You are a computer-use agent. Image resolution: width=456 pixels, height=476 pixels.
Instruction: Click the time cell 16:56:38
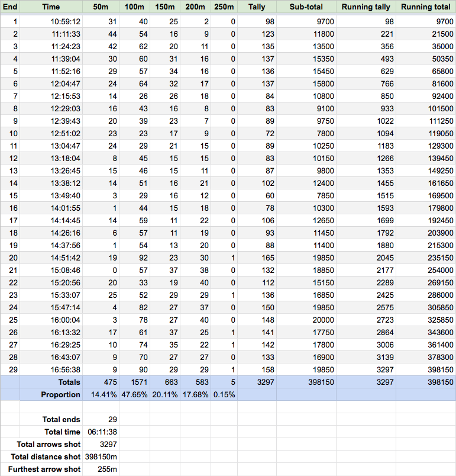pyautogui.click(x=65, y=369)
